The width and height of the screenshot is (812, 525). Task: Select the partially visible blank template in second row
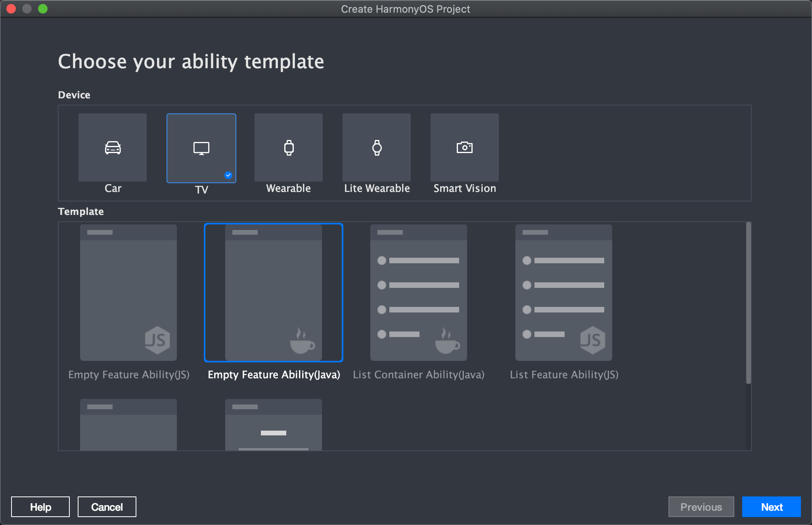[128, 425]
